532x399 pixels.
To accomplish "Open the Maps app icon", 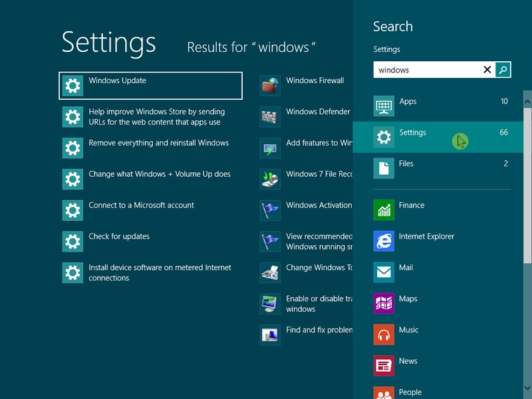I will pos(384,304).
